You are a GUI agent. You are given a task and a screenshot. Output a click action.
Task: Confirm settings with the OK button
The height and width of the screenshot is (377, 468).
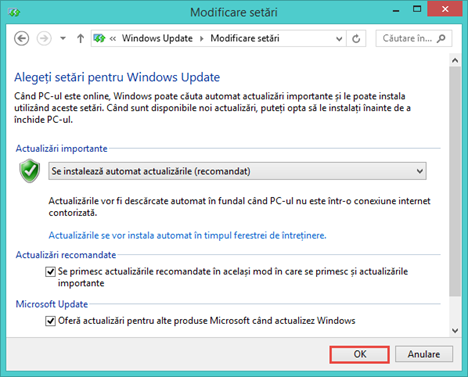click(x=360, y=354)
